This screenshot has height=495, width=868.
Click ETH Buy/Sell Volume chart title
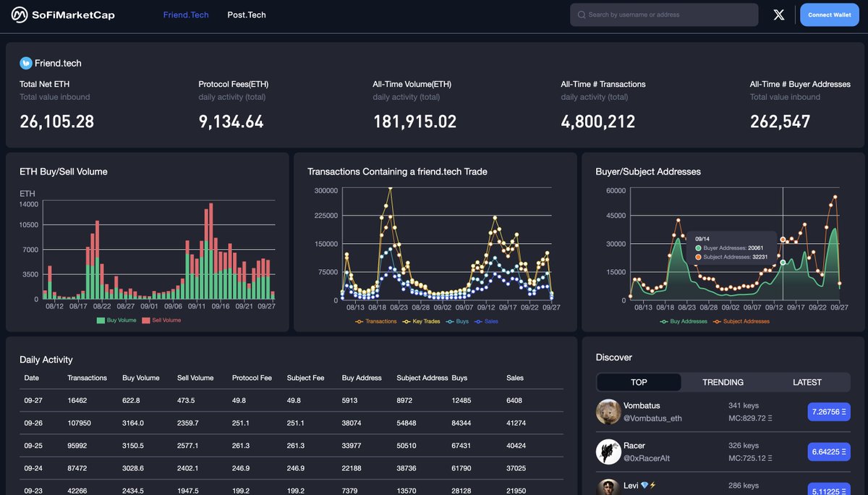pyautogui.click(x=64, y=172)
